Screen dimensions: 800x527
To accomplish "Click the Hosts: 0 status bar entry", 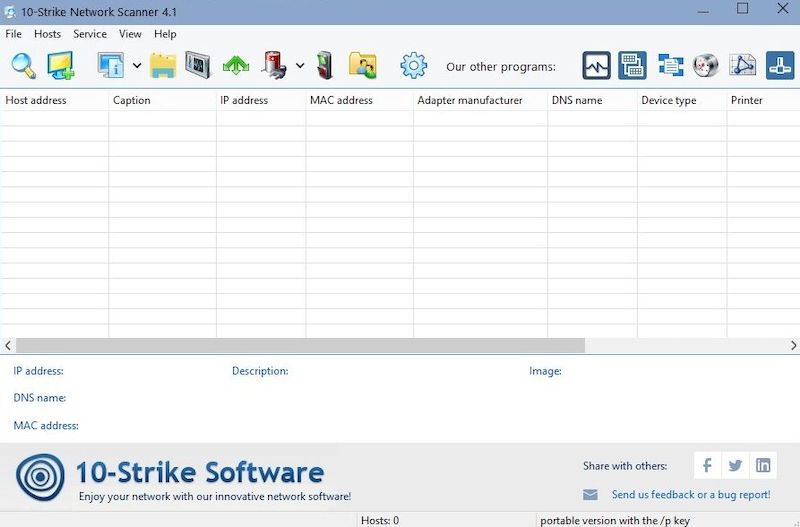I will pyautogui.click(x=380, y=520).
